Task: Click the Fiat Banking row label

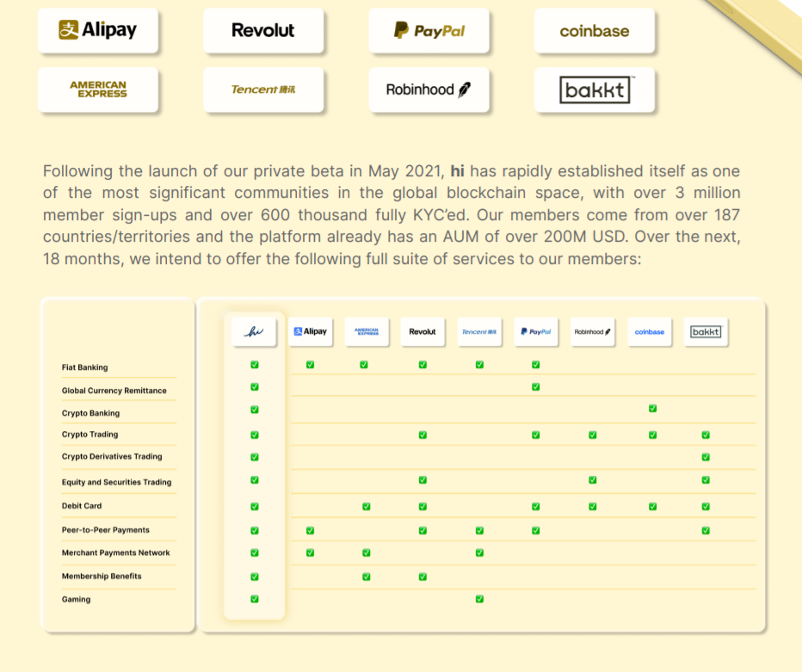Action: pyautogui.click(x=85, y=367)
